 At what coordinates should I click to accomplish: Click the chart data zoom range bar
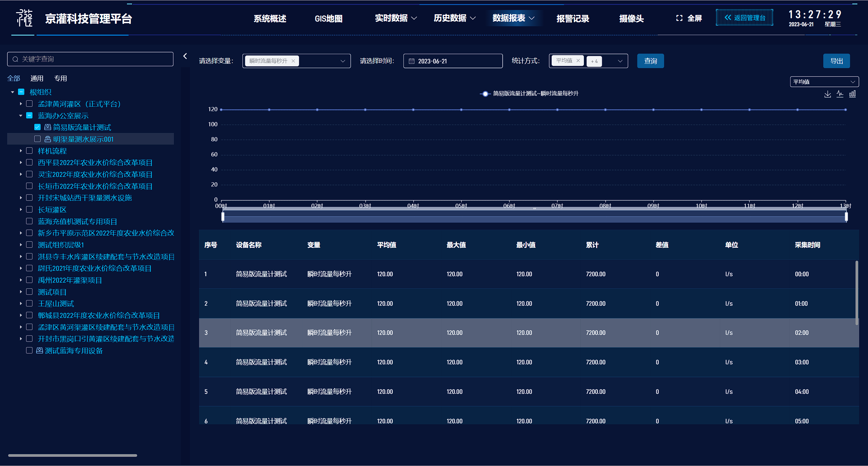534,216
